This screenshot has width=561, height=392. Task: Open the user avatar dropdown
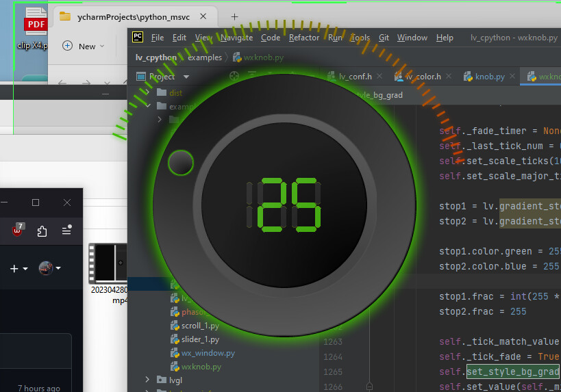pos(50,268)
